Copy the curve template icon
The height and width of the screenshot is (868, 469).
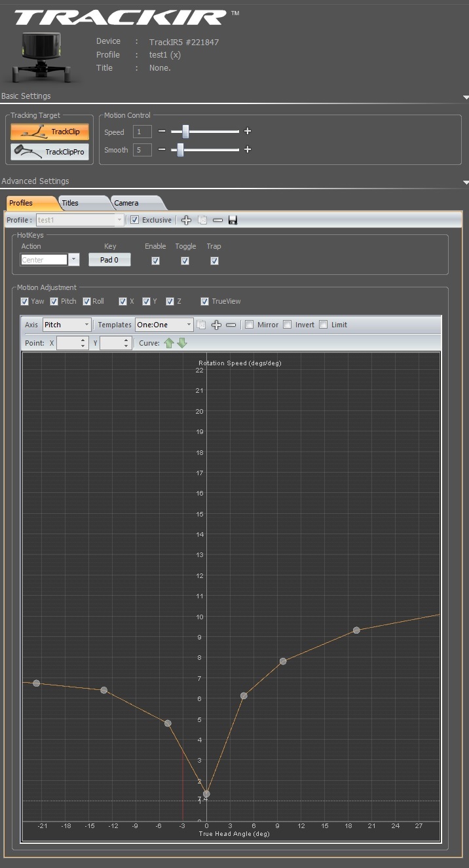click(x=202, y=325)
